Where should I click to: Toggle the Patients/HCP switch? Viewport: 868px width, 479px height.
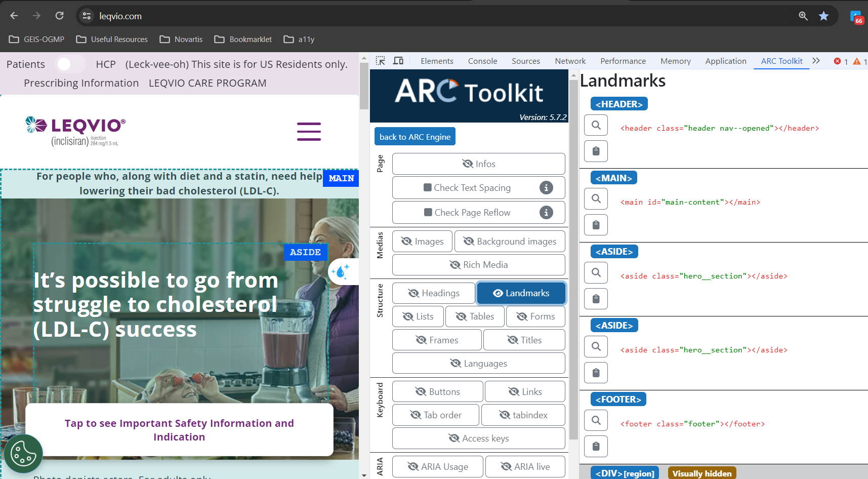(x=70, y=64)
